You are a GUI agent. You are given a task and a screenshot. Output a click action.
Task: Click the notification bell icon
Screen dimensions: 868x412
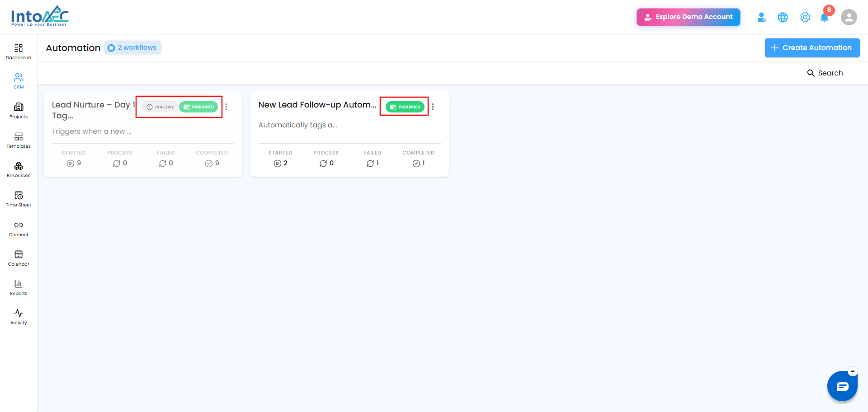(824, 17)
